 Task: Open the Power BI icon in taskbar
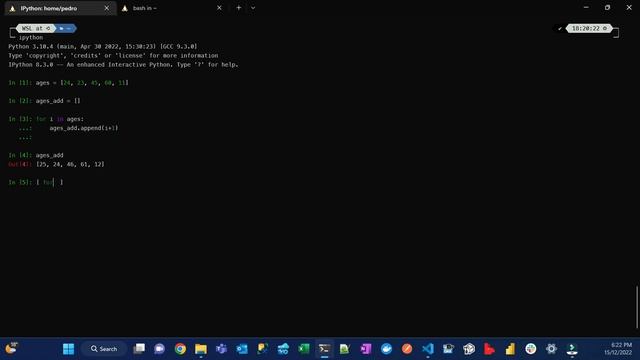[x=510, y=349]
